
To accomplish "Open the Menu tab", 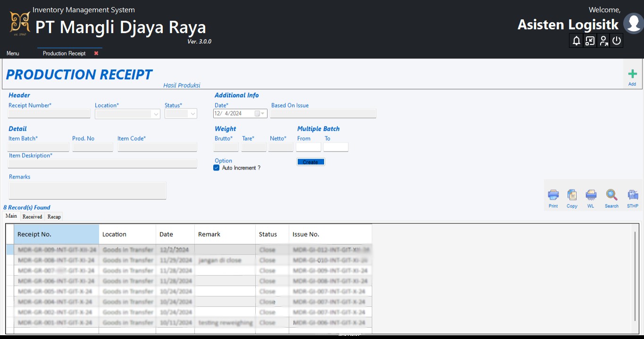I will (x=13, y=53).
